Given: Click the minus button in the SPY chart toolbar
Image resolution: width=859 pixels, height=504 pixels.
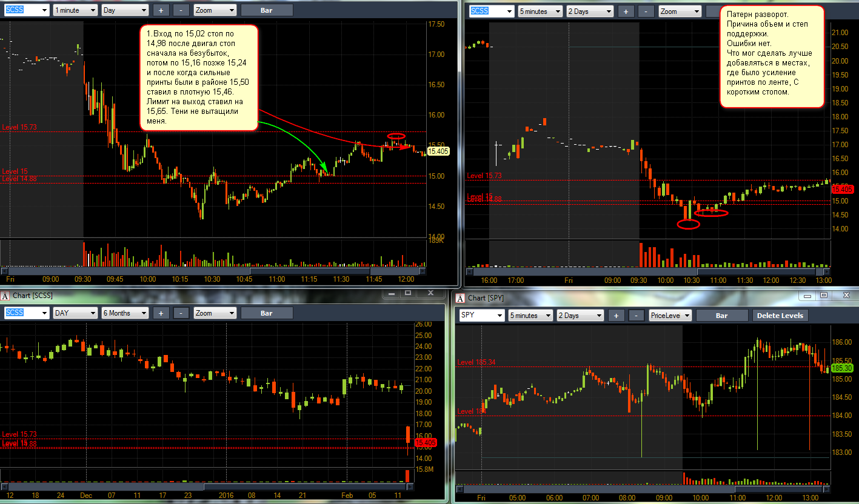Looking at the screenshot, I should (x=636, y=316).
